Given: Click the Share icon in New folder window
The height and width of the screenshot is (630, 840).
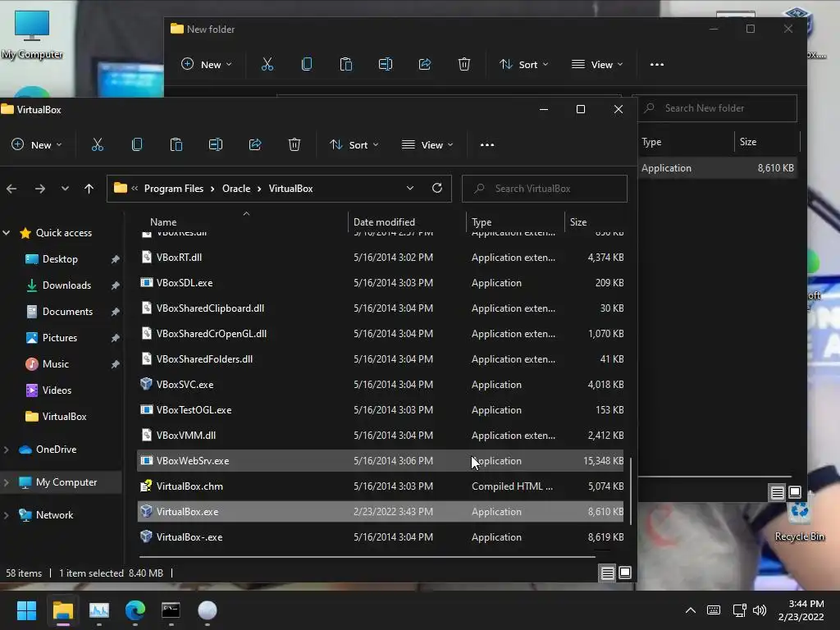Looking at the screenshot, I should click(x=425, y=64).
